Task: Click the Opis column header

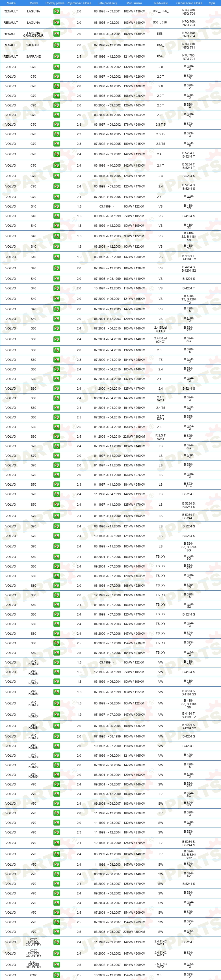Action: (x=212, y=3)
